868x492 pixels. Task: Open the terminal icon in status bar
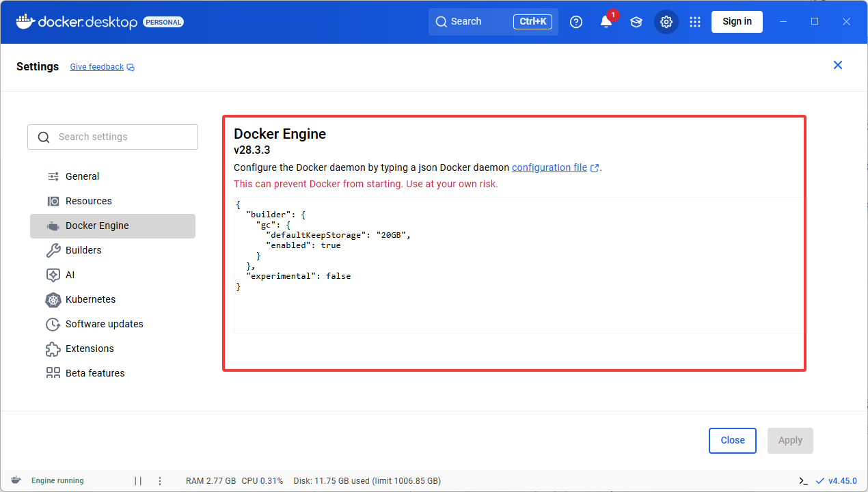tap(804, 481)
